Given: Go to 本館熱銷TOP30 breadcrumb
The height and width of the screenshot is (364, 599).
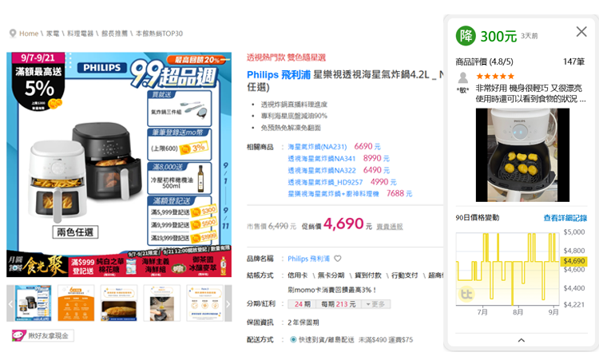Looking at the screenshot, I should tap(159, 34).
